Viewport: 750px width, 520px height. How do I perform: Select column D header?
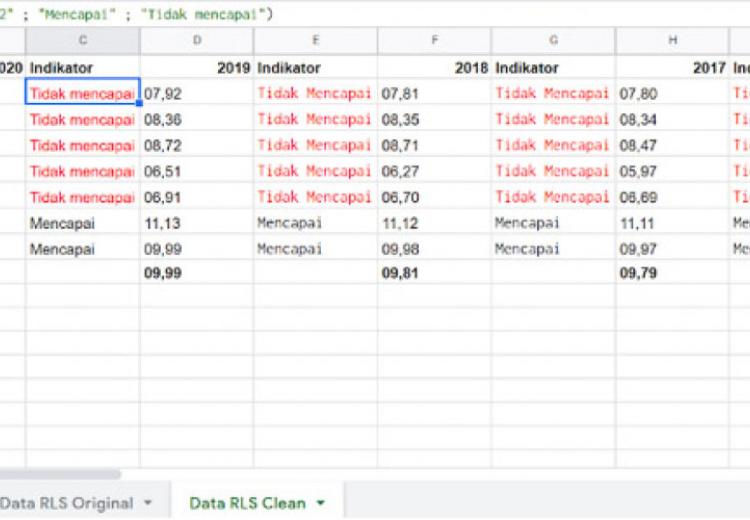(197, 40)
